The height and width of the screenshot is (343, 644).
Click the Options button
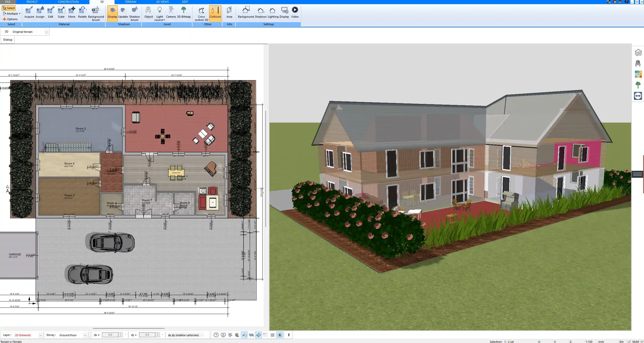pyautogui.click(x=10, y=19)
